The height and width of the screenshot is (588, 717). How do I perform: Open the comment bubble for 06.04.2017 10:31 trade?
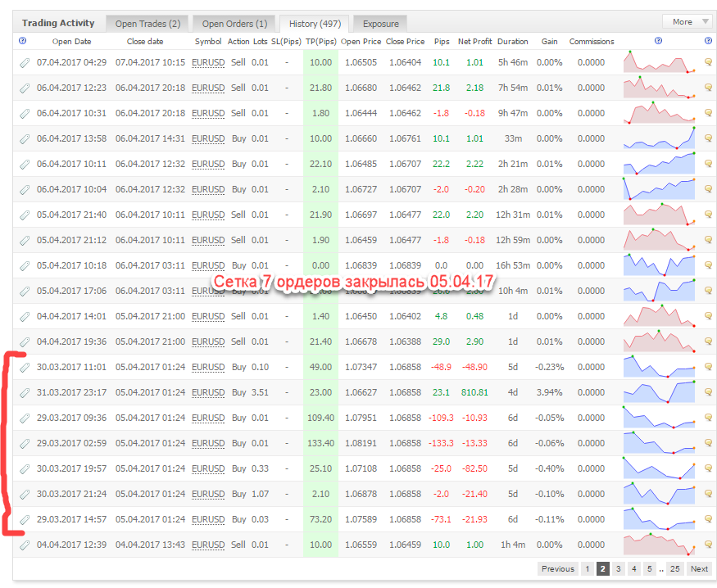pyautogui.click(x=708, y=112)
